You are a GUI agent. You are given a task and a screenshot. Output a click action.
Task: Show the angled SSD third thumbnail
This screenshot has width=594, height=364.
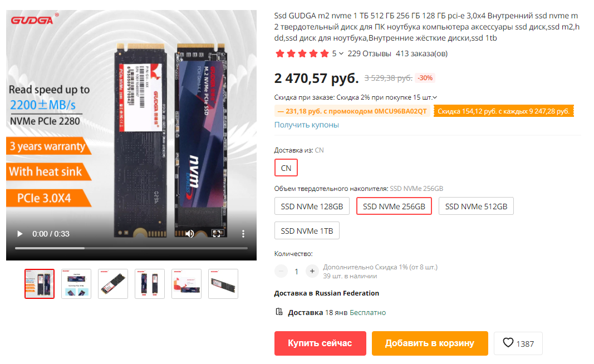point(113,284)
